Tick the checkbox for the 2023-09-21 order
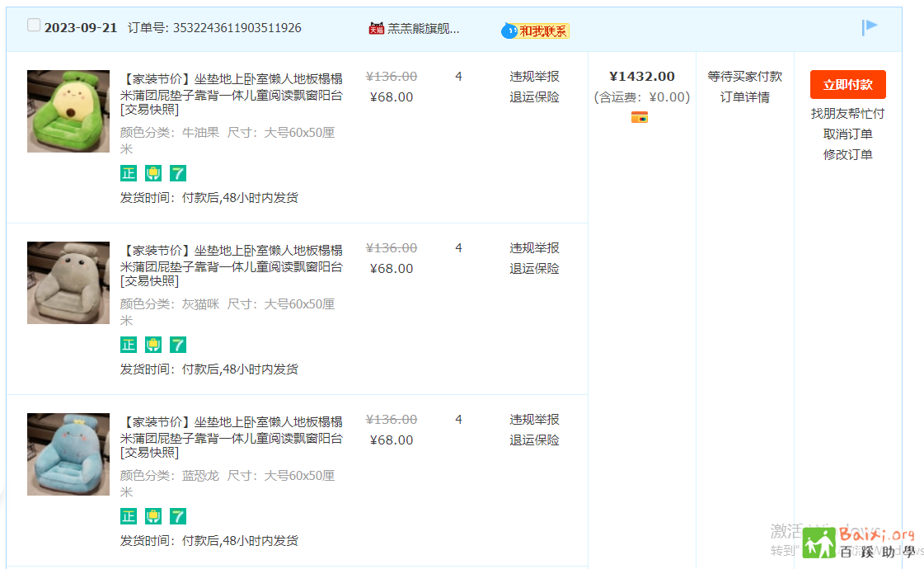Screen dimensions: 924x569 (34, 26)
